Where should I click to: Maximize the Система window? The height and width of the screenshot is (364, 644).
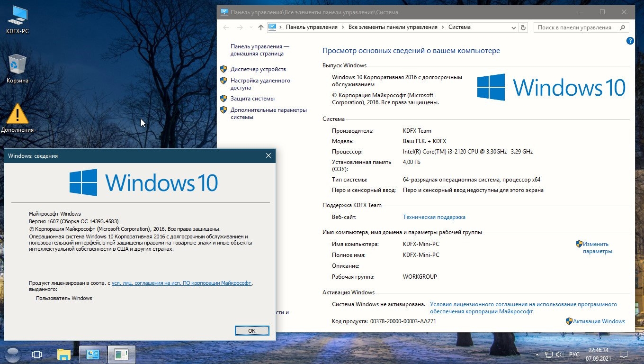pos(602,12)
